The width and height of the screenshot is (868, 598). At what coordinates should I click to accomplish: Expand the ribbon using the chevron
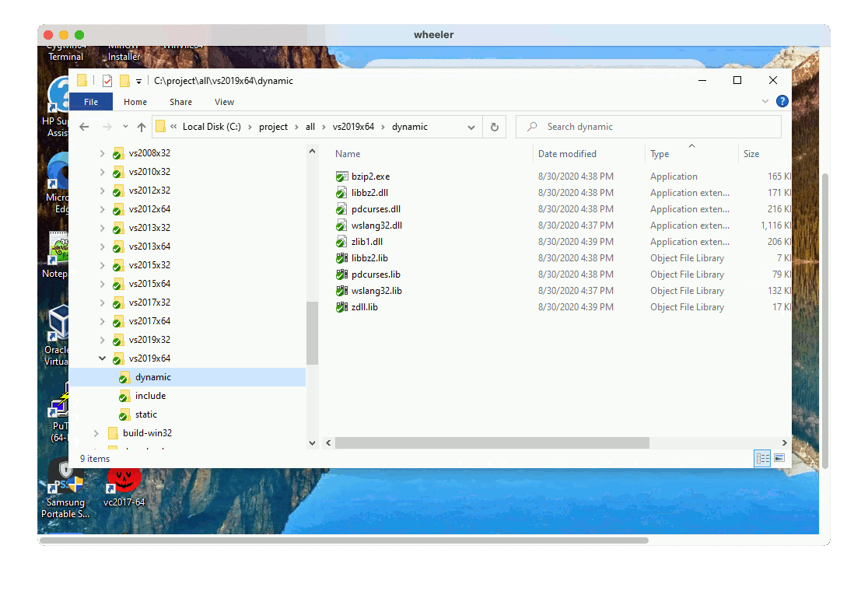tap(764, 102)
